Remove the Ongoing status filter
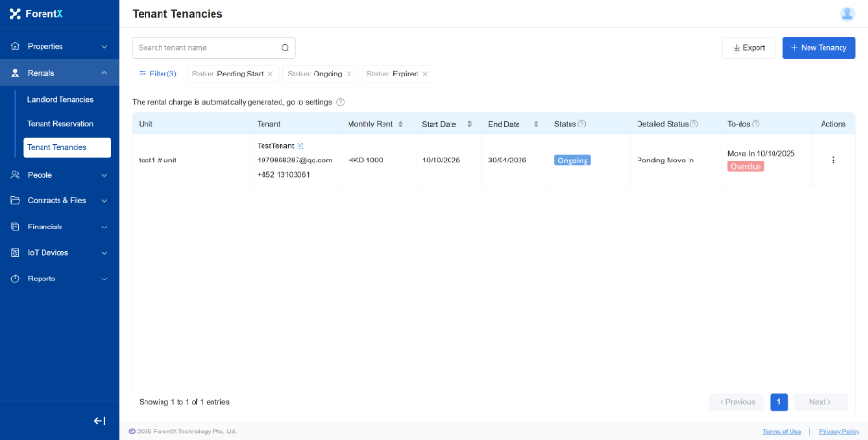Image resolution: width=868 pixels, height=440 pixels. coord(349,74)
